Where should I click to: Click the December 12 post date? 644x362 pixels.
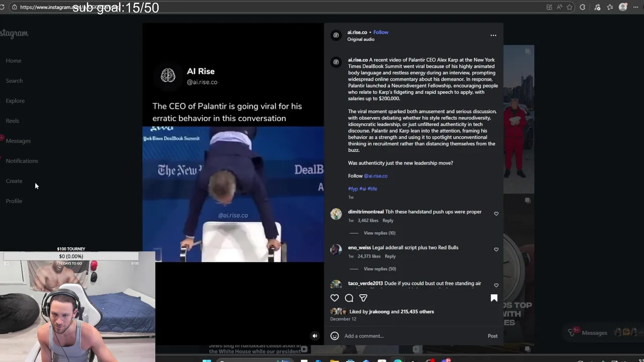pyautogui.click(x=343, y=319)
